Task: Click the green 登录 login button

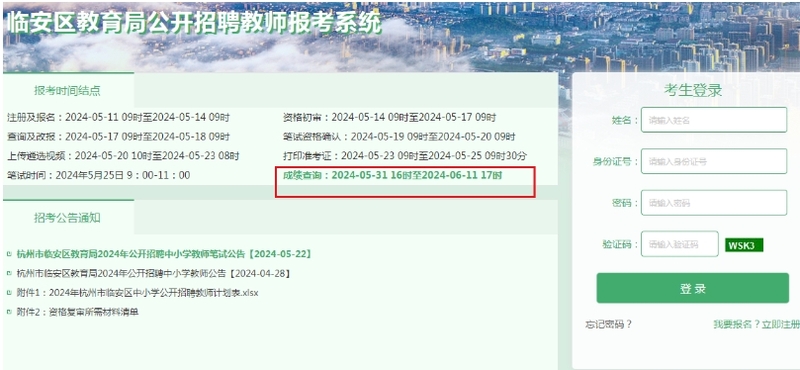Action: (x=693, y=288)
